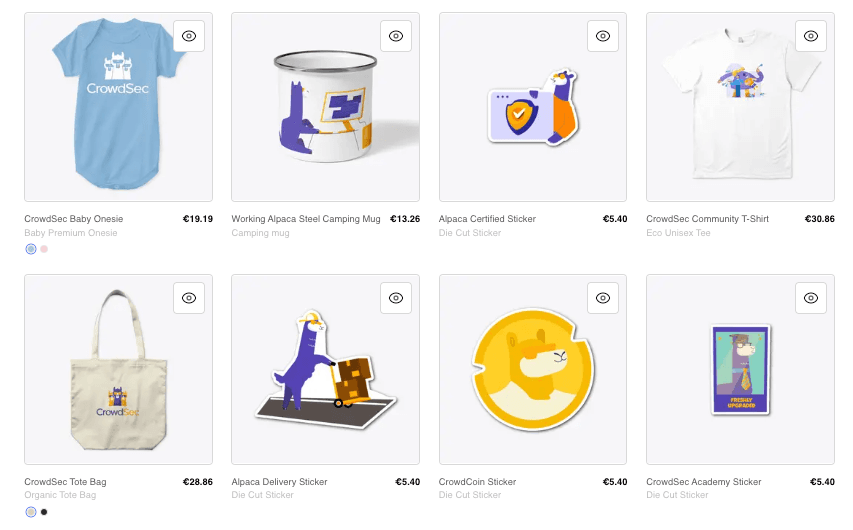Open the CrowdSec Baby Onesie title link
853x530 pixels.
[73, 219]
